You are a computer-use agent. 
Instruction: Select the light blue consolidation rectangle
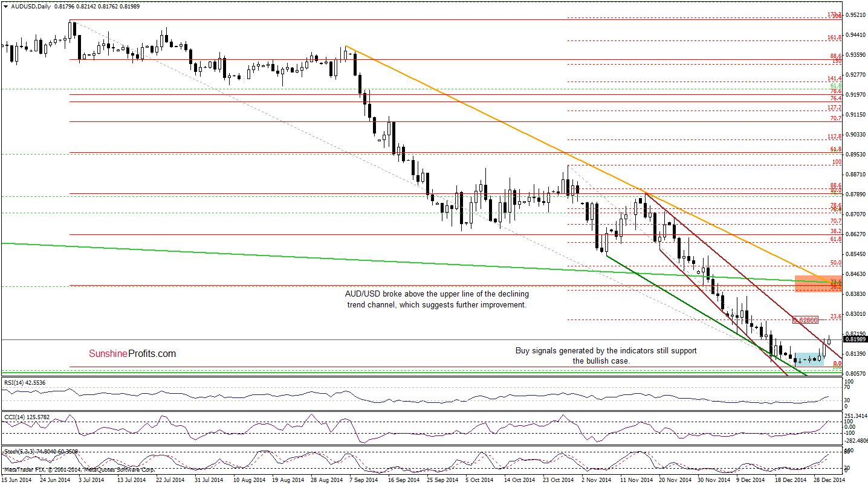(x=808, y=359)
